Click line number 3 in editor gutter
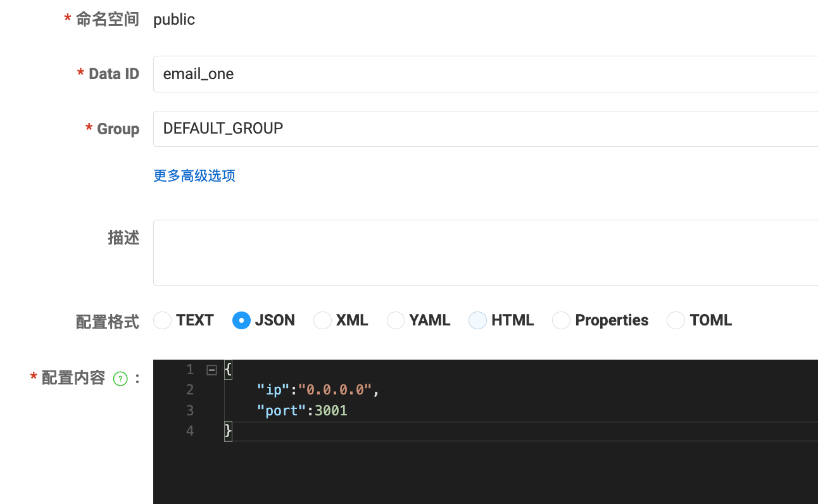 coord(190,411)
